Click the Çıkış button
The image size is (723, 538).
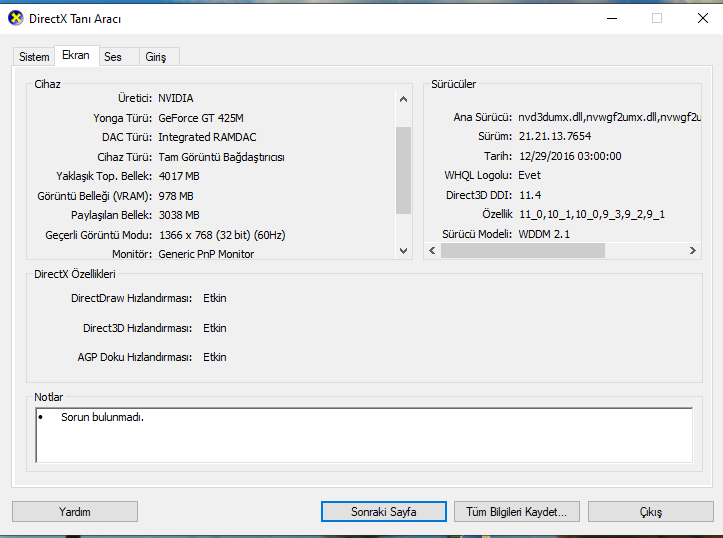(651, 512)
